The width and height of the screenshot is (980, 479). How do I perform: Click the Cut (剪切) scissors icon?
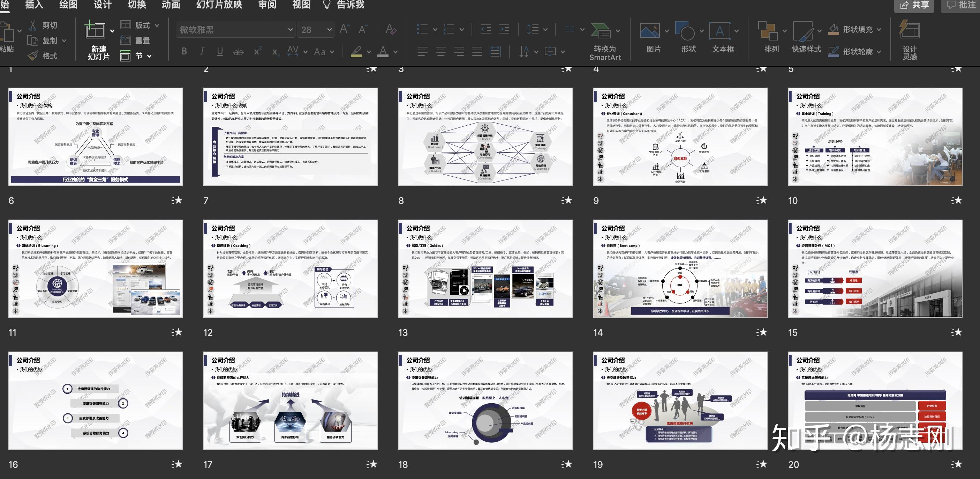pyautogui.click(x=33, y=25)
